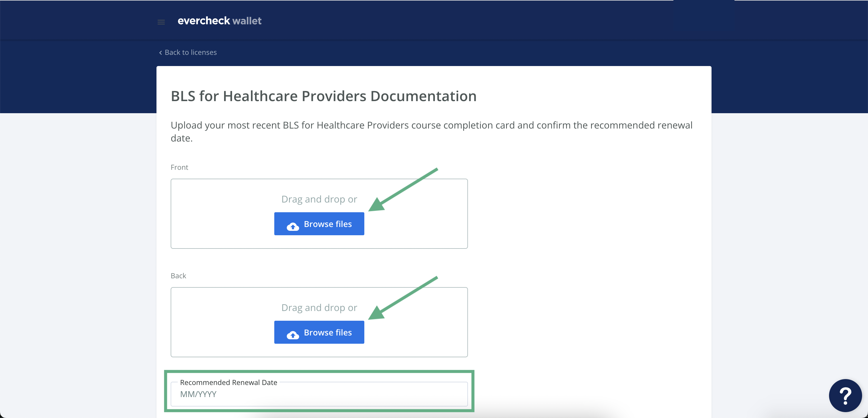868x418 pixels.
Task: Click Browse files under the Front section
Action: [319, 223]
